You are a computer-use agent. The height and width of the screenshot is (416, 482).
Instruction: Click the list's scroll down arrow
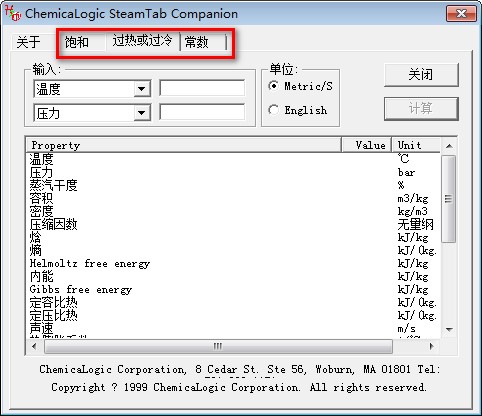449,329
